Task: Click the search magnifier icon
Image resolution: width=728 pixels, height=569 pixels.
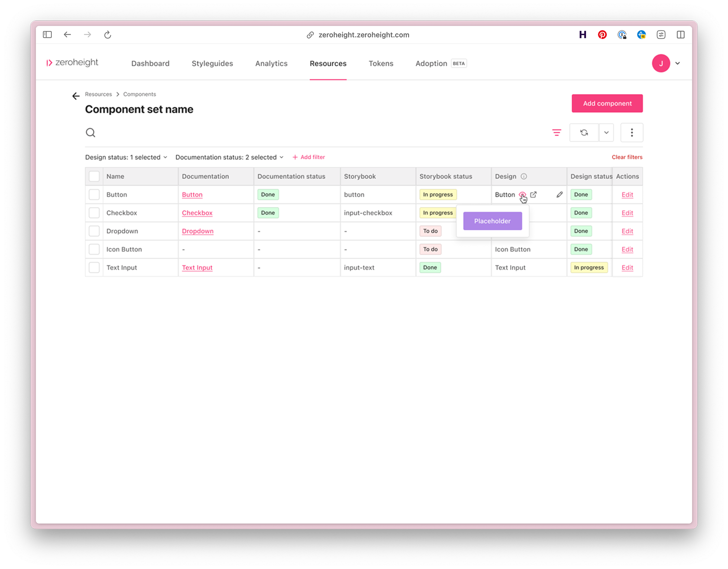Action: (x=90, y=132)
